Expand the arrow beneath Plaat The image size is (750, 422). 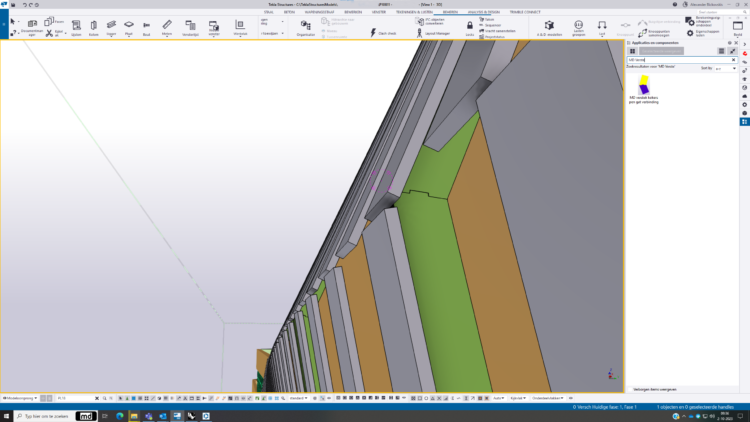click(x=129, y=36)
